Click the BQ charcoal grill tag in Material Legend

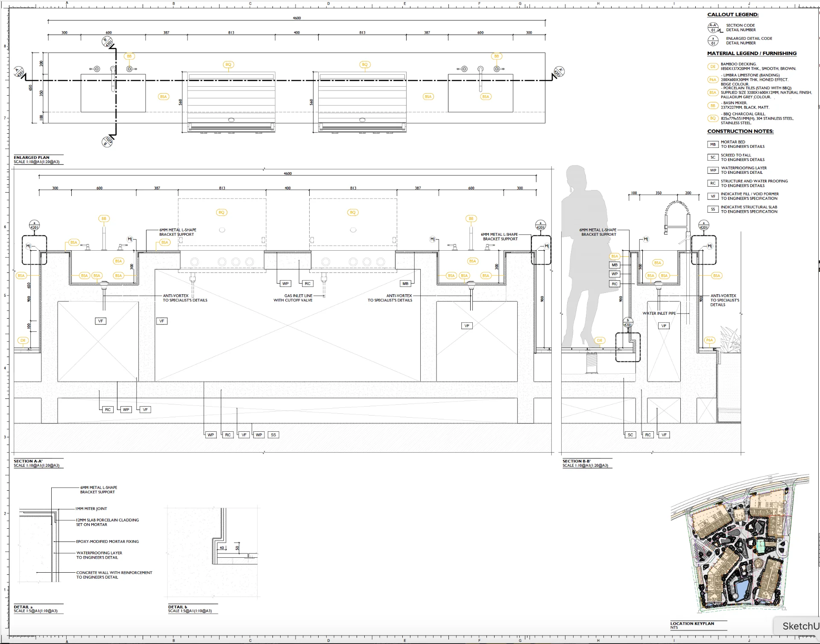[712, 118]
